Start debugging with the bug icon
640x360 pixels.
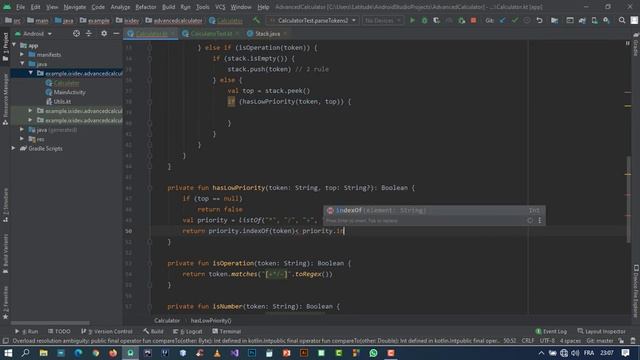tap(424, 20)
